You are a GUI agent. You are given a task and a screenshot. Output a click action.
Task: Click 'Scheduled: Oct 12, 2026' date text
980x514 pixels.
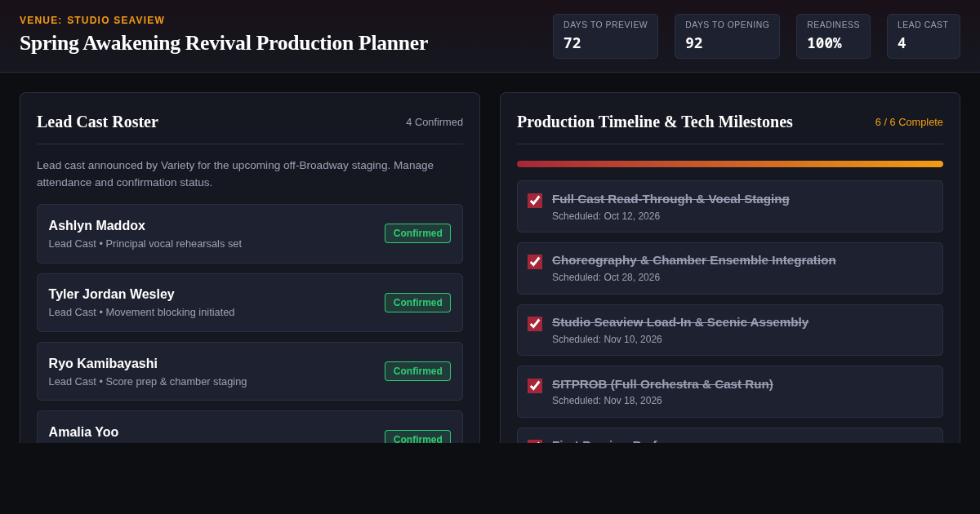(606, 216)
